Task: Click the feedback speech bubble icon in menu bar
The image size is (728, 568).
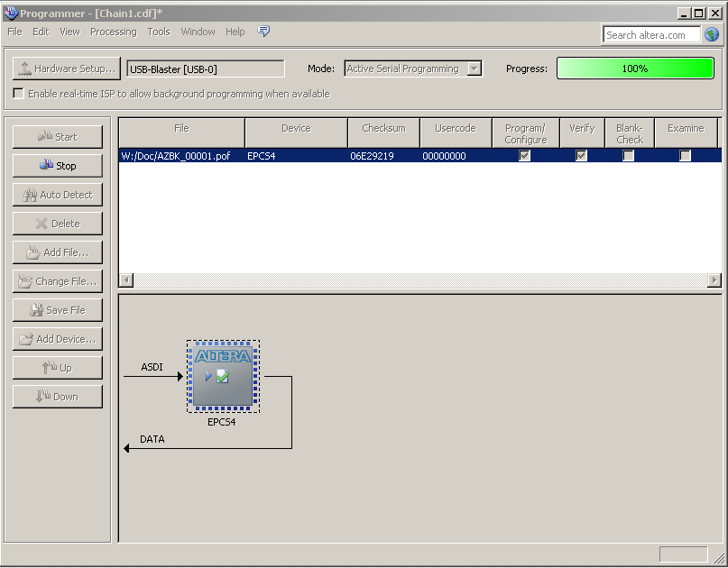Action: pyautogui.click(x=263, y=32)
